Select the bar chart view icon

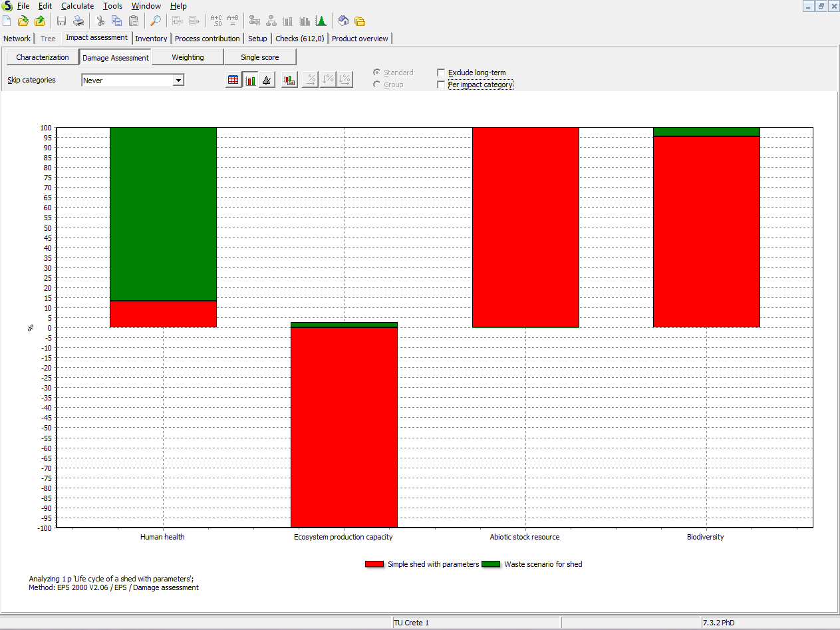250,80
